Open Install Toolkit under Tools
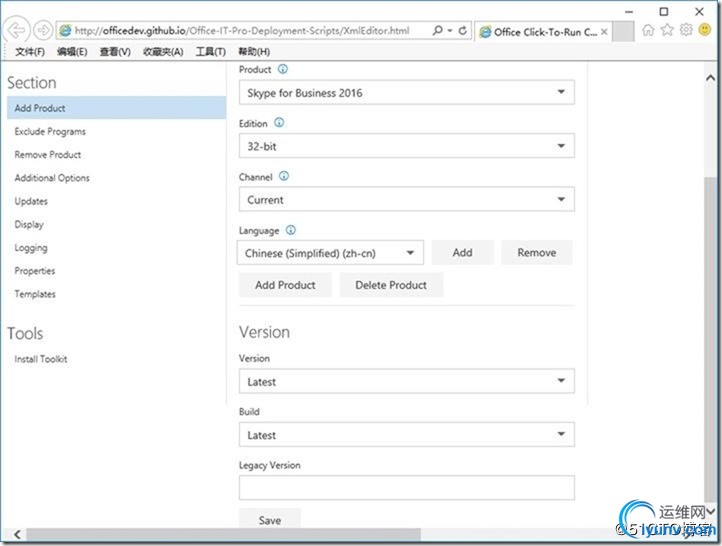 pos(41,359)
